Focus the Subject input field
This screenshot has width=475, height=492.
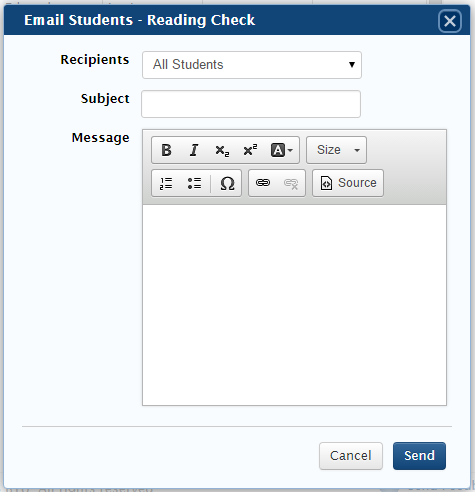pos(251,104)
